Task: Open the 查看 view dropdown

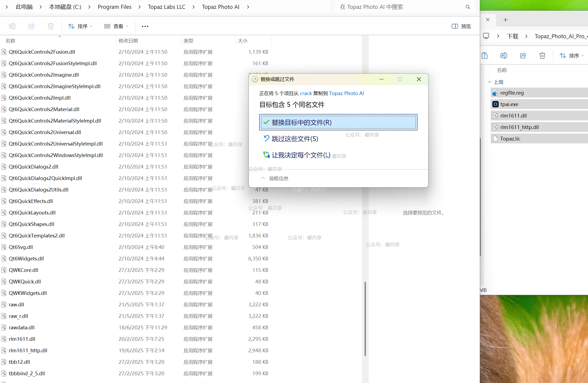Action: pos(116,26)
